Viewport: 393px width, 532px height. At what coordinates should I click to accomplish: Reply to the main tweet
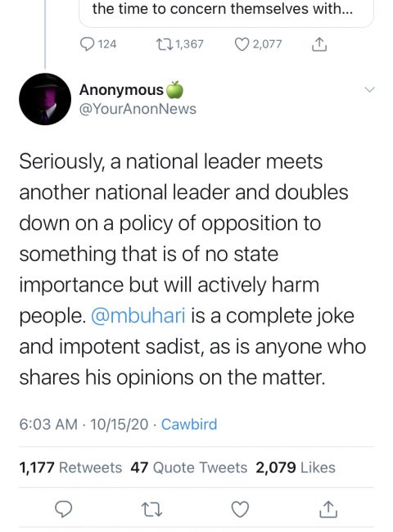click(64, 509)
